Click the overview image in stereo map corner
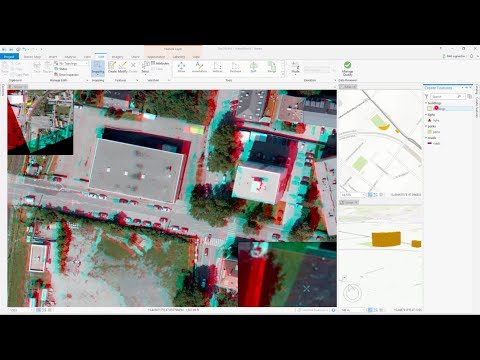The height and width of the screenshot is (360, 480). point(40,122)
